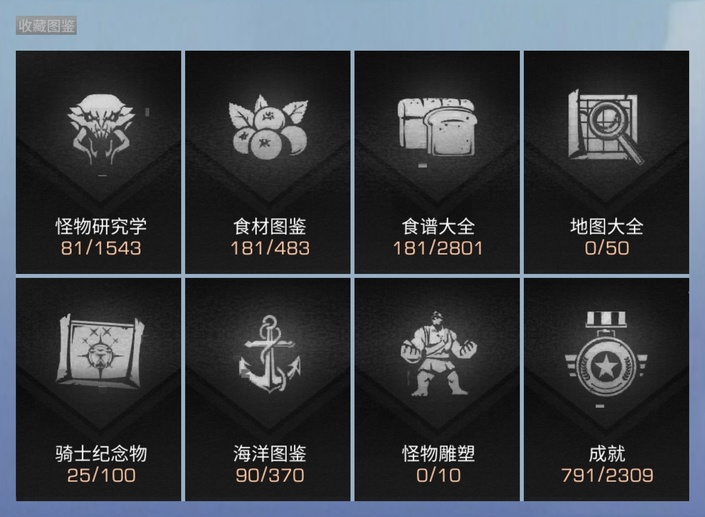The image size is (705, 517).
Task: Open the 食材图鉴 collection label
Action: click(269, 226)
